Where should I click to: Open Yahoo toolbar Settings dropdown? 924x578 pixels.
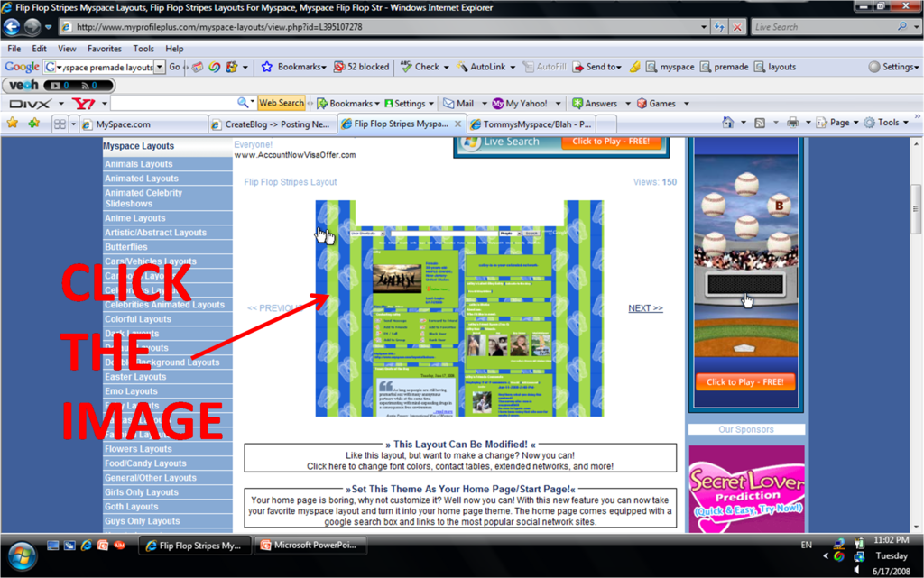click(409, 104)
